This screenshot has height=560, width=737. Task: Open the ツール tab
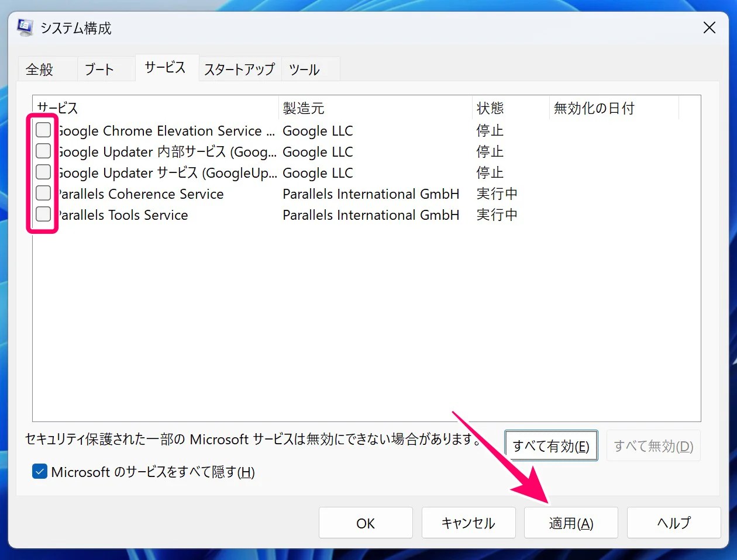point(304,69)
